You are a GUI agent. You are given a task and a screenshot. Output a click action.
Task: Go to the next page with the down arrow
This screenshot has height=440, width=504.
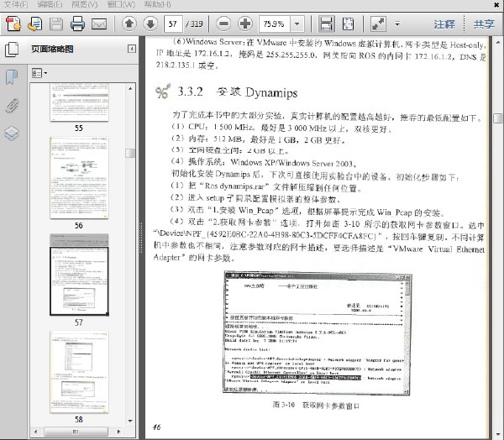[x=150, y=23]
